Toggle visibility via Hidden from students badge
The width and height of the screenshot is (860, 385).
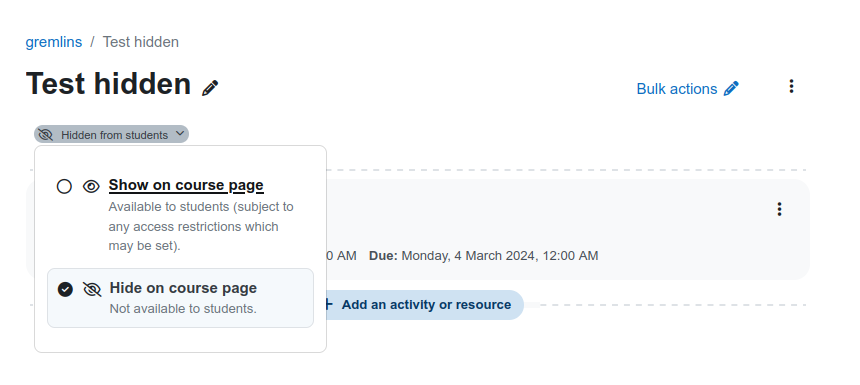[111, 134]
